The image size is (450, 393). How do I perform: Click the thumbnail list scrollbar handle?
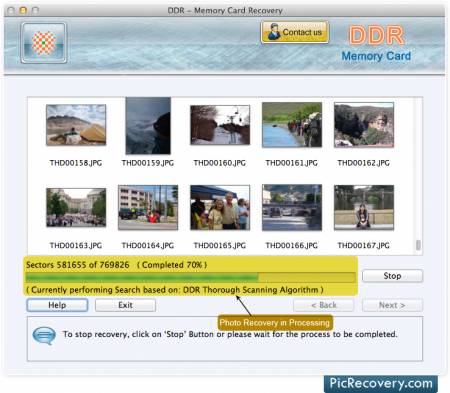click(418, 245)
